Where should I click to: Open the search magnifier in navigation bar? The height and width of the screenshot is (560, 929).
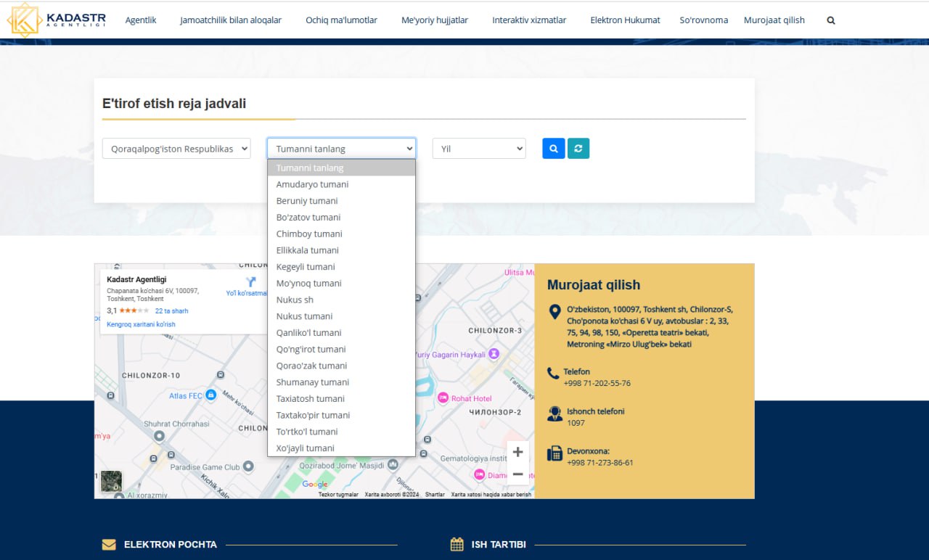pyautogui.click(x=831, y=20)
